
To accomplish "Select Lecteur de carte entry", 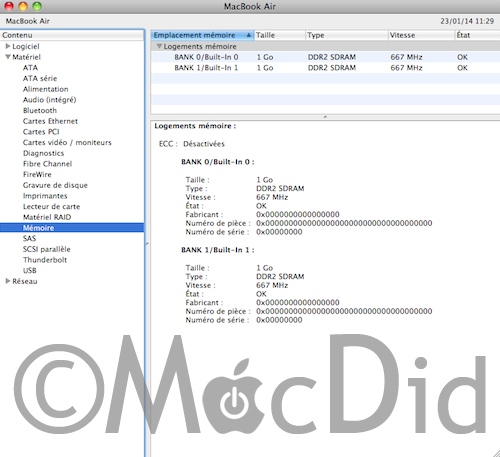I will [51, 206].
